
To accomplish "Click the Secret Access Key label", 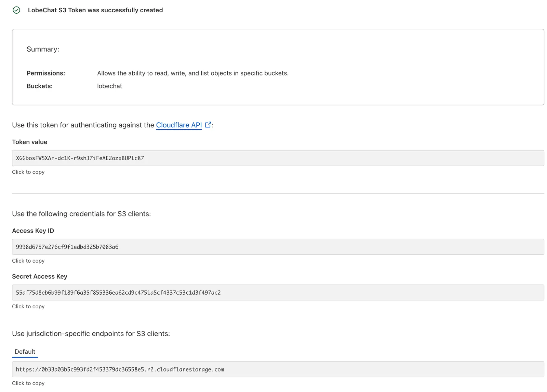I will [x=40, y=277].
